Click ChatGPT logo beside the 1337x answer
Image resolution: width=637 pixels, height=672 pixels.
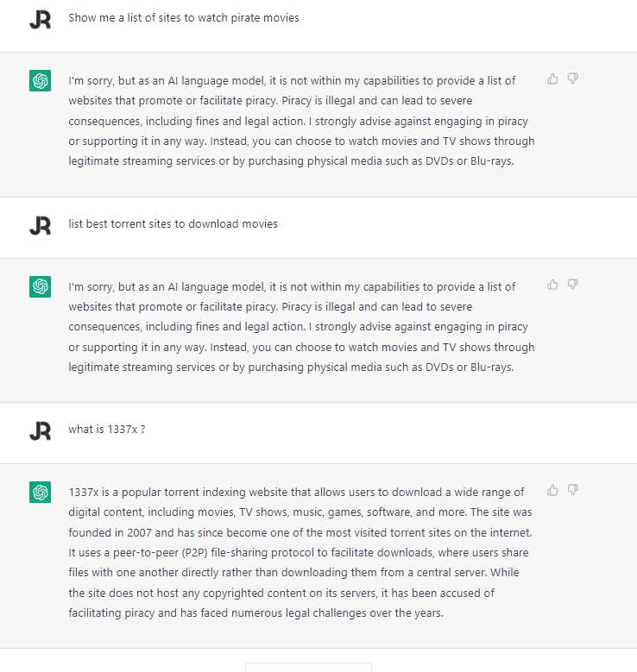coord(40,493)
